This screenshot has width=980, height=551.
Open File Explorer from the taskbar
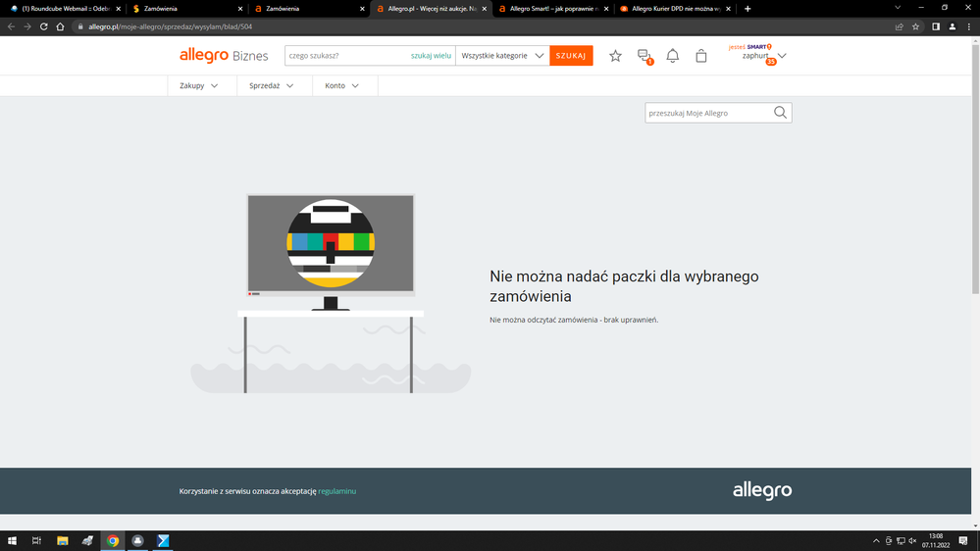(63, 541)
